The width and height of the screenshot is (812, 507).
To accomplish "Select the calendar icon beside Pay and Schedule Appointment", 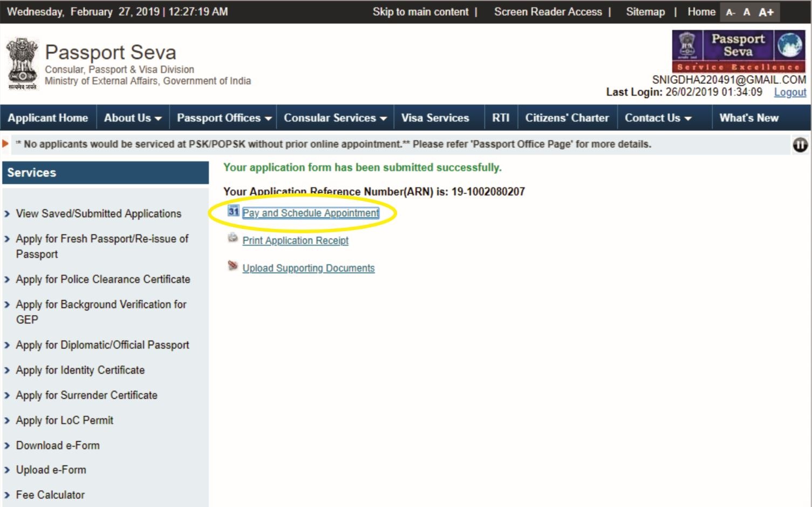I will [x=233, y=212].
